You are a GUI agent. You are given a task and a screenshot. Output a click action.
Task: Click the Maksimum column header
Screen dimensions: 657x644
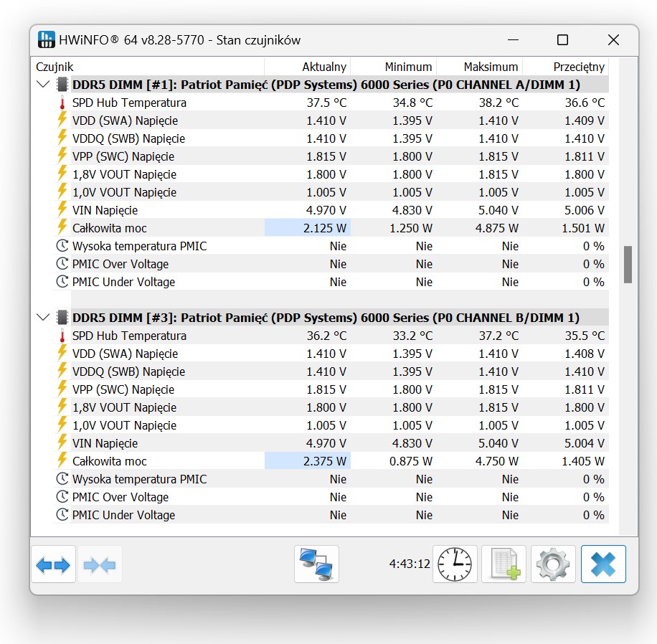479,67
